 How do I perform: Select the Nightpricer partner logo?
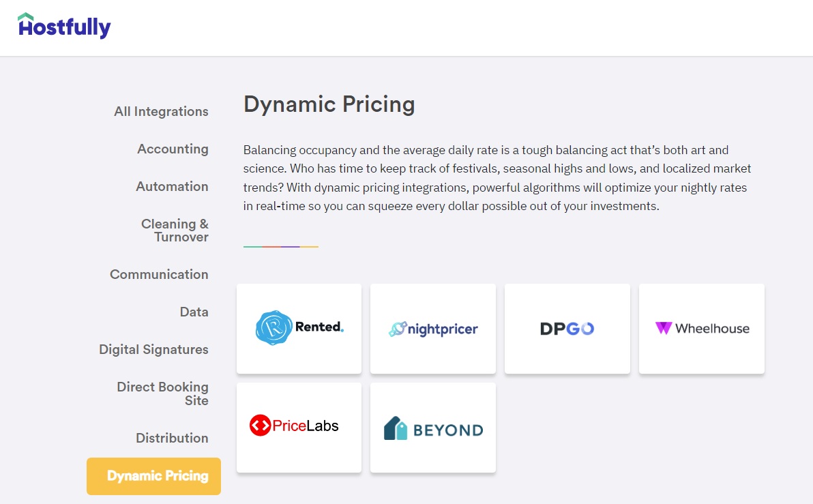pos(432,328)
